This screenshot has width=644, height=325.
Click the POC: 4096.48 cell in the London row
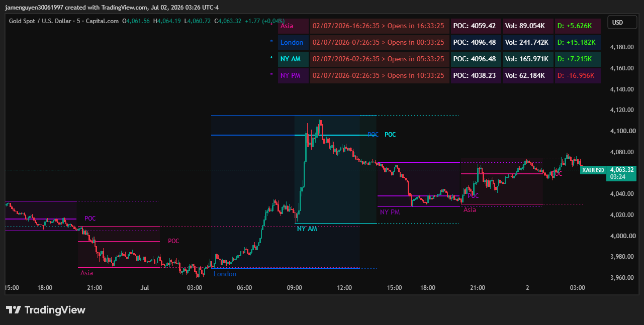click(x=476, y=42)
